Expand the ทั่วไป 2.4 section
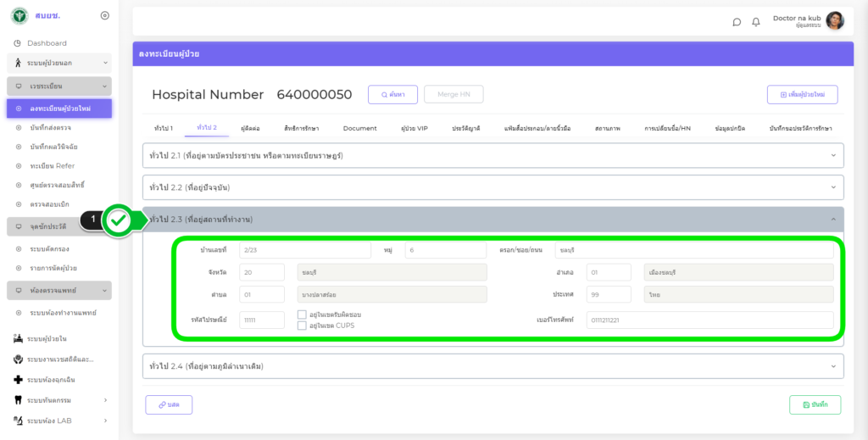 coord(493,365)
